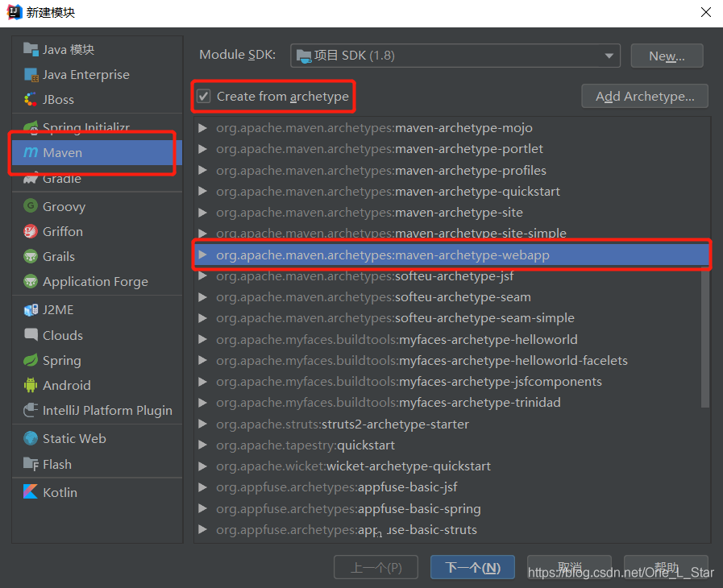The height and width of the screenshot is (588, 723).
Task: Click the Kotlin icon
Action: (31, 491)
